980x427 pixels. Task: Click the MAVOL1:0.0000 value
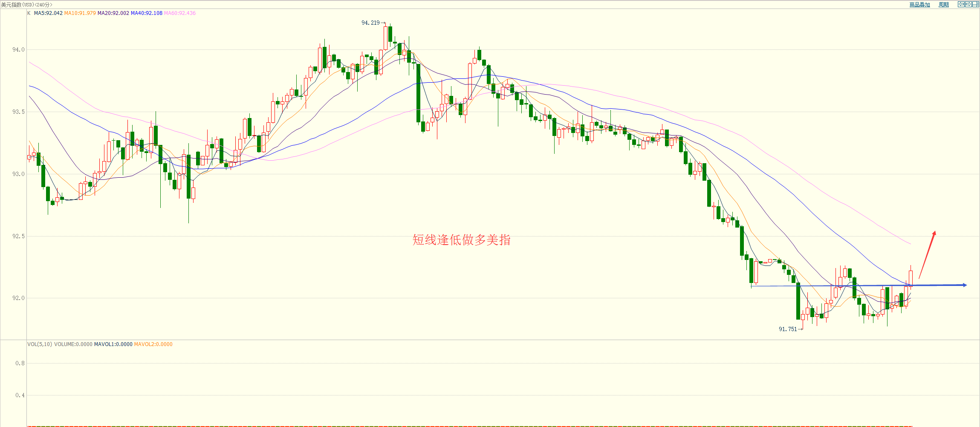(113, 344)
